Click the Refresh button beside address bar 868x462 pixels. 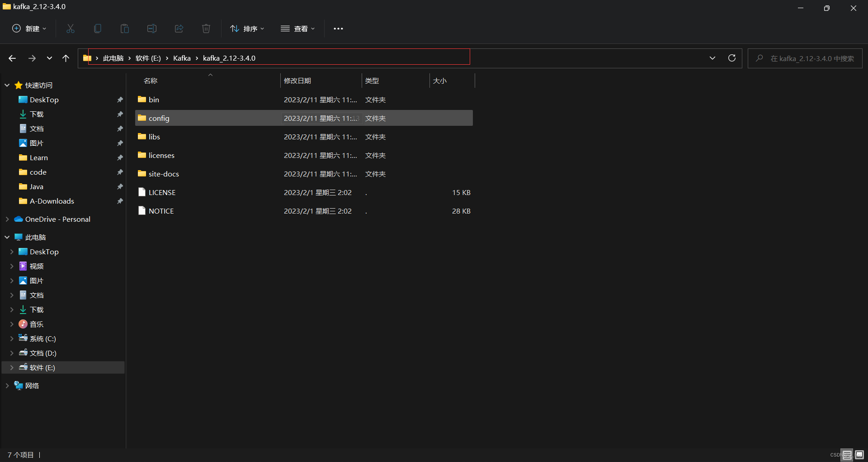[x=732, y=58]
